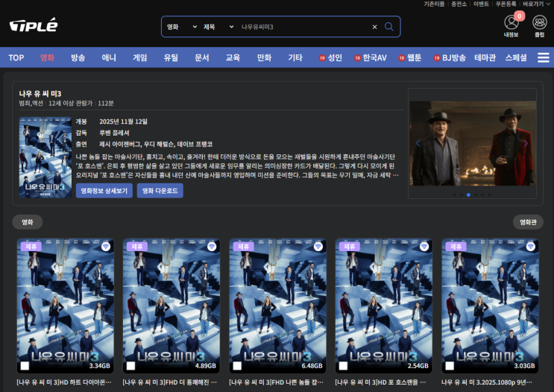This screenshot has height=392, width=554.
Task: Click wifi badge on 2.54GB card
Action: coord(424,247)
